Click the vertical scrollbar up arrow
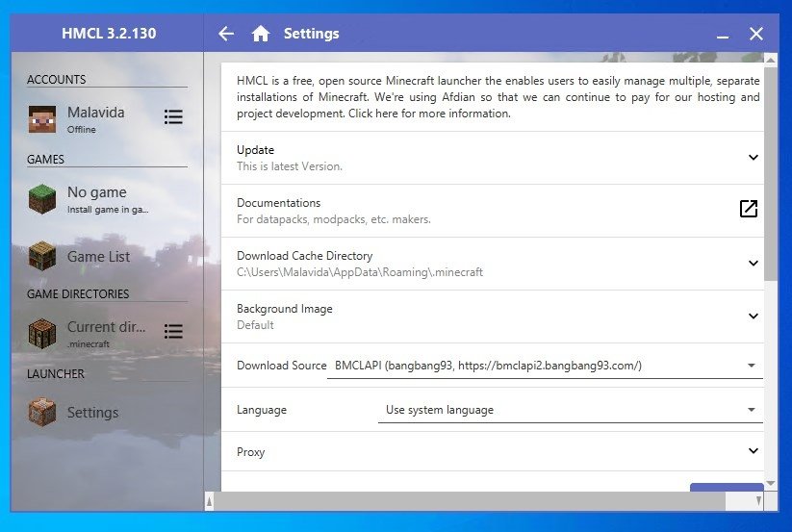792x532 pixels. [770, 60]
